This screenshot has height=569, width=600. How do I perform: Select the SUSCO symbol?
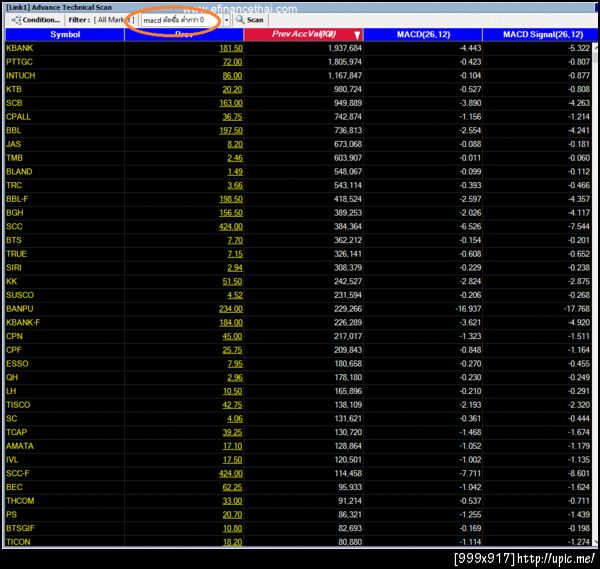point(20,295)
